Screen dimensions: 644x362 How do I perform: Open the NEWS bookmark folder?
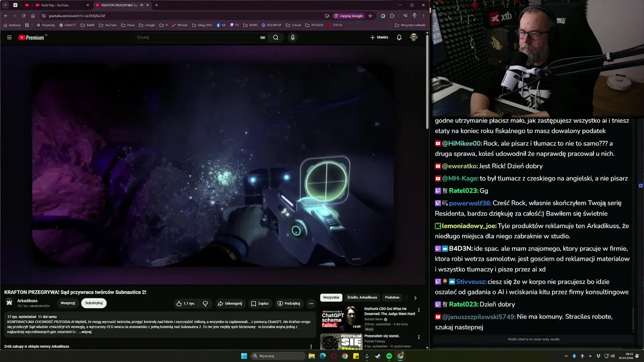click(x=251, y=25)
